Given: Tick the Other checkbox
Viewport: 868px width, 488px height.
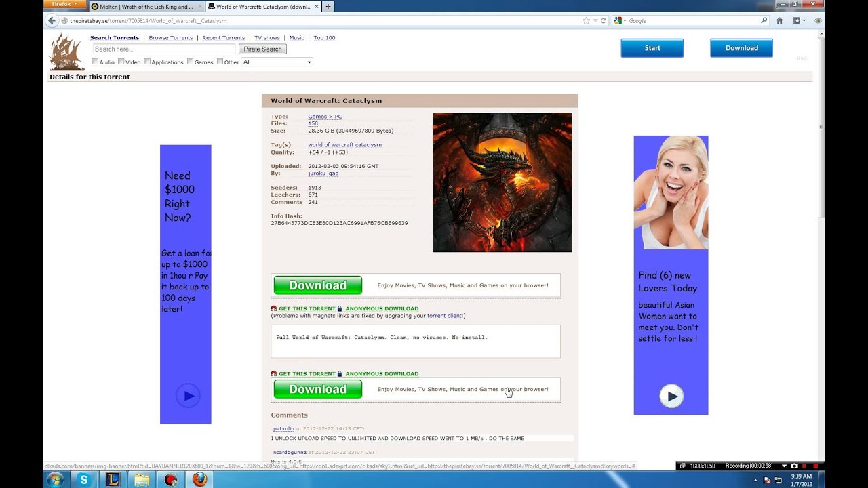Looking at the screenshot, I should coord(220,62).
